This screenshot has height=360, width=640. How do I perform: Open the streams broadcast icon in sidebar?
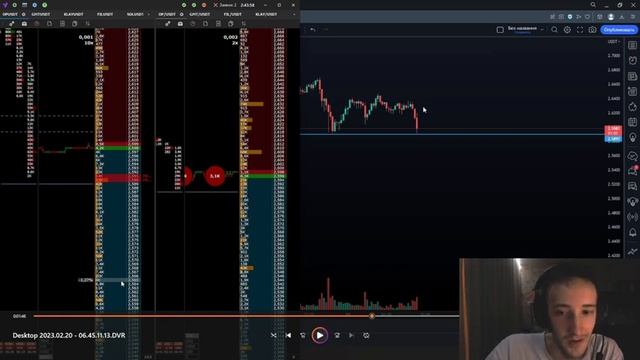coord(633,217)
